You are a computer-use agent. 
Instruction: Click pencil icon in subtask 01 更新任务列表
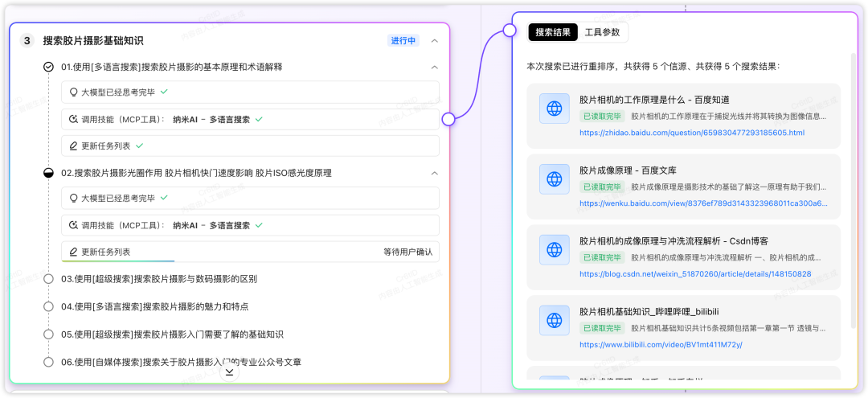73,146
